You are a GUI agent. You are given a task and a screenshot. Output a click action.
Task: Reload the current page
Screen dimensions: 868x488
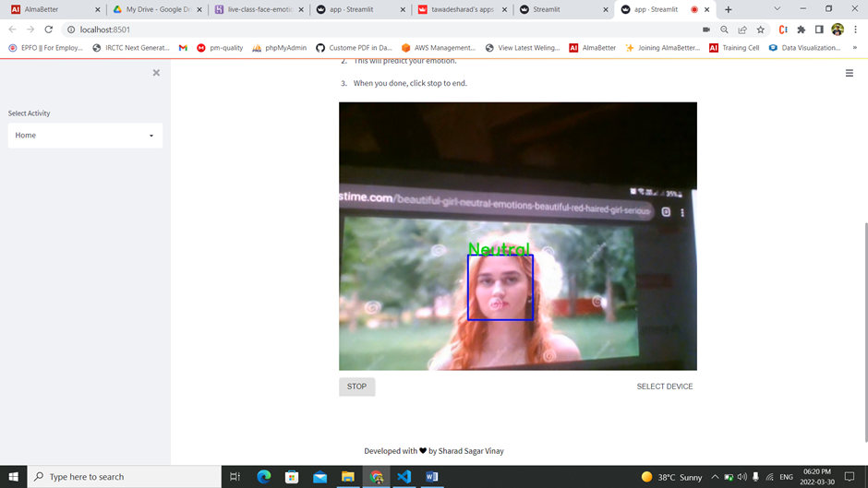pyautogui.click(x=49, y=30)
